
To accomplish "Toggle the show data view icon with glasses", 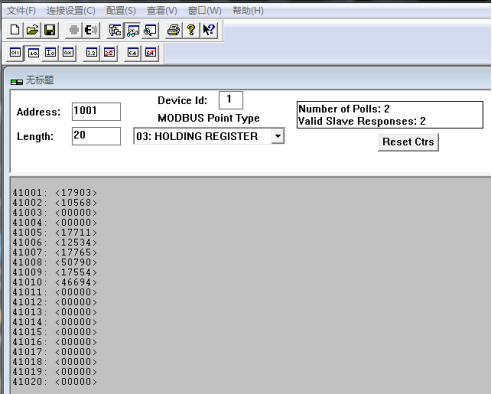I will (x=133, y=30).
